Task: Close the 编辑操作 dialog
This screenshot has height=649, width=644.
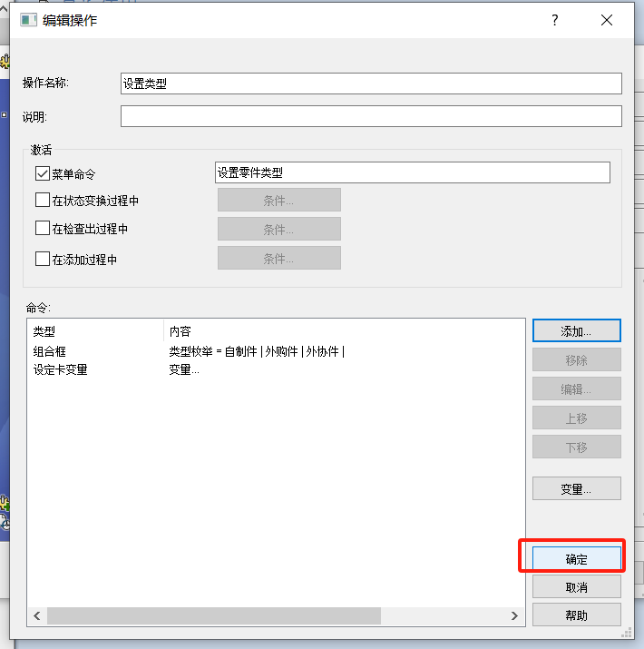Action: tap(607, 20)
